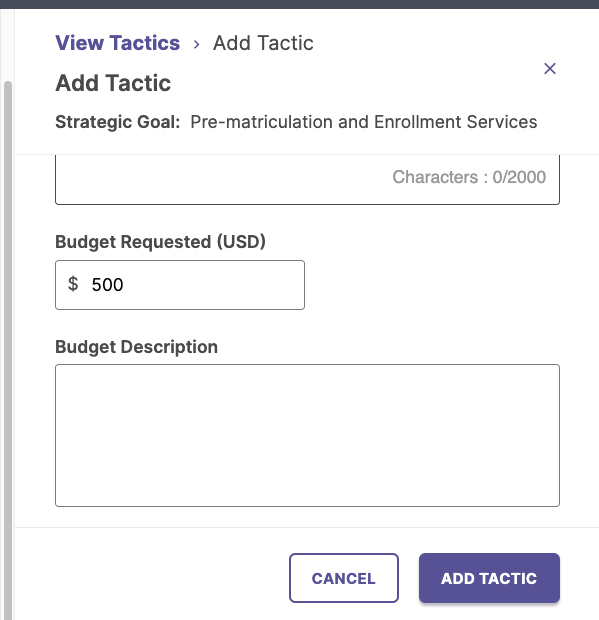The width and height of the screenshot is (599, 620).
Task: Click the Strategic Goal label
Action: coord(117,122)
